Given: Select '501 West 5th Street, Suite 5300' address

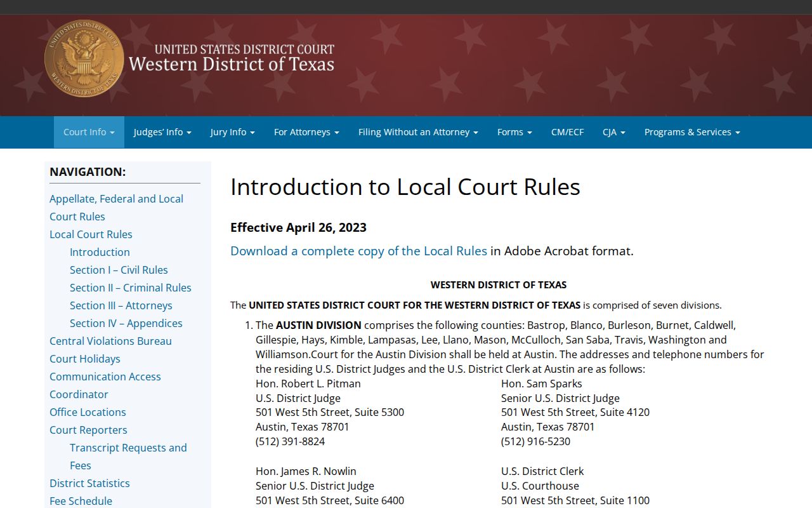Looking at the screenshot, I should 330,412.
